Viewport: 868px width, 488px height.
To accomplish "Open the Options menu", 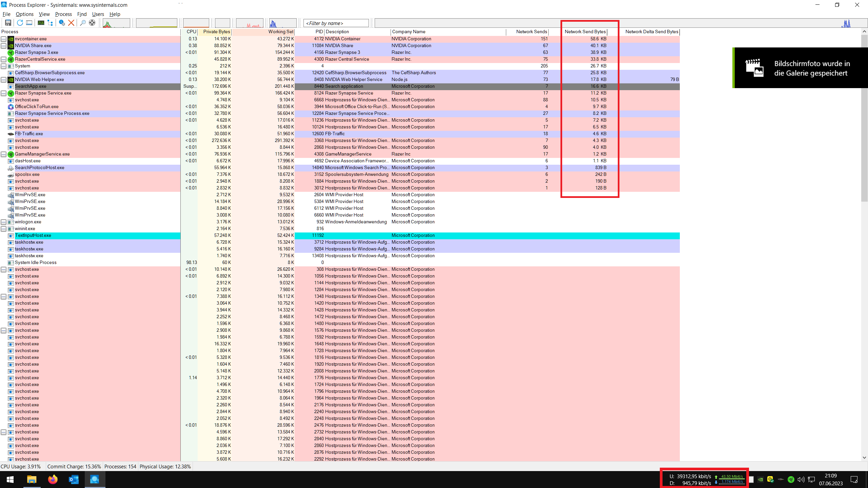I will point(24,14).
